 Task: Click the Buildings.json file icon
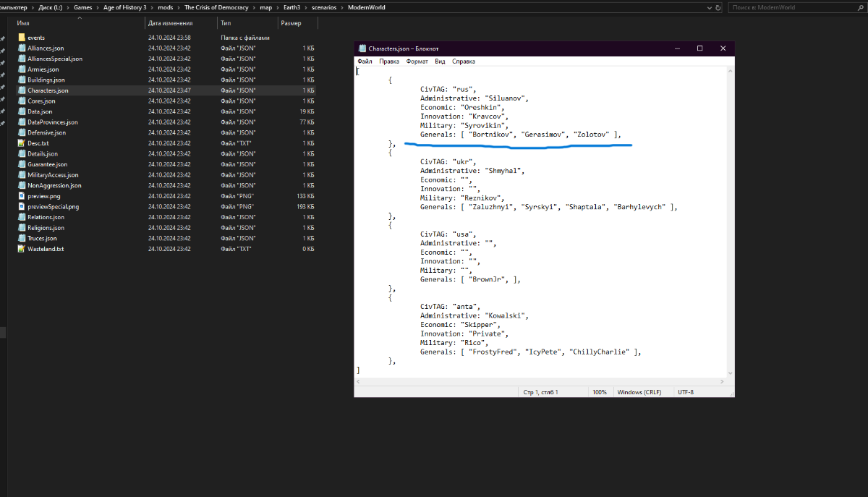(22, 80)
